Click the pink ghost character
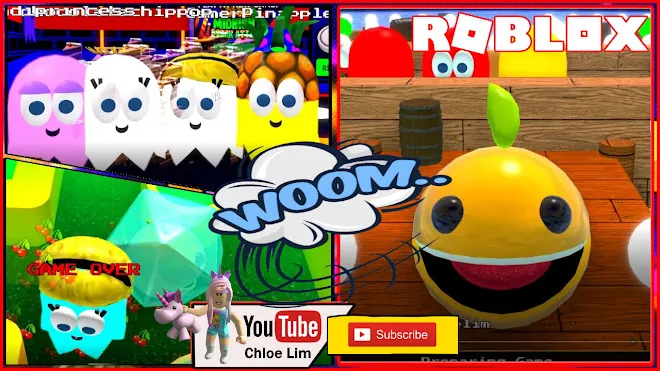The image size is (660, 371). coord(47,109)
